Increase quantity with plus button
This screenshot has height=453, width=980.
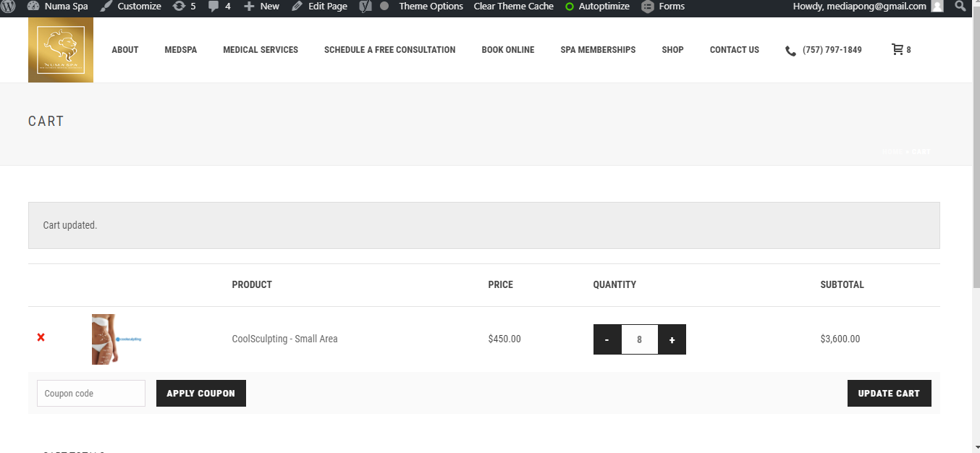point(672,339)
